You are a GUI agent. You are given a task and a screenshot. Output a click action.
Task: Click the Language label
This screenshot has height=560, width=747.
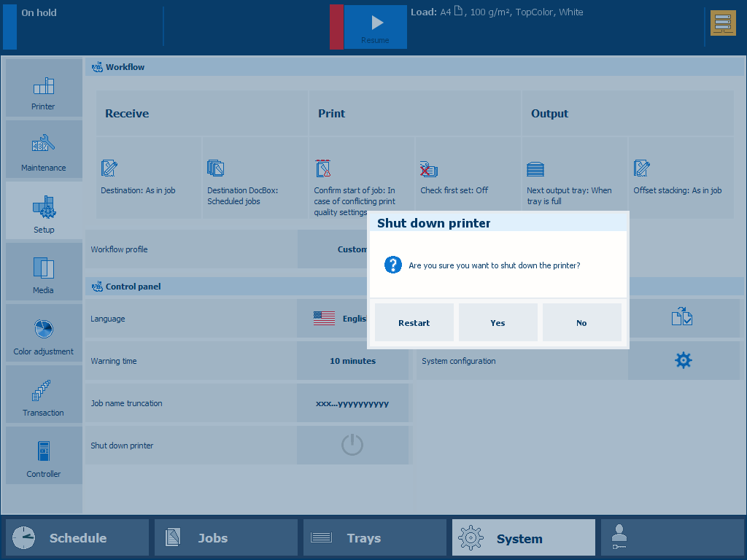point(108,319)
